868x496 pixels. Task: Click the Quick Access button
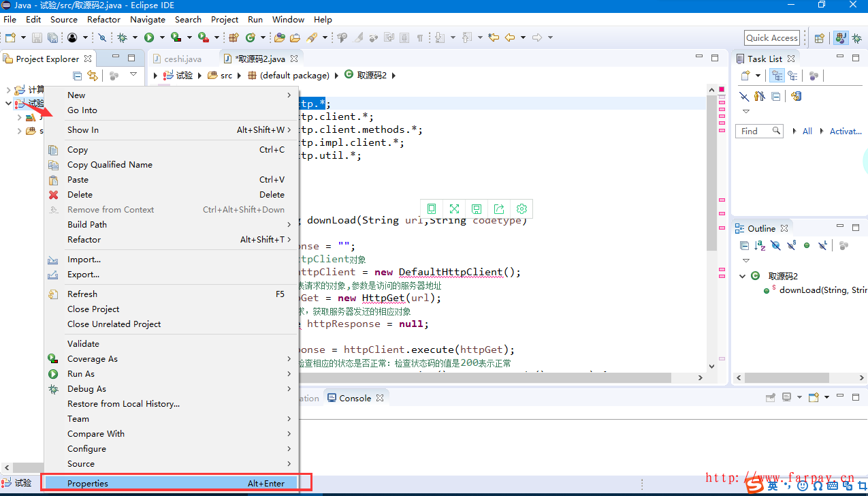pos(771,38)
